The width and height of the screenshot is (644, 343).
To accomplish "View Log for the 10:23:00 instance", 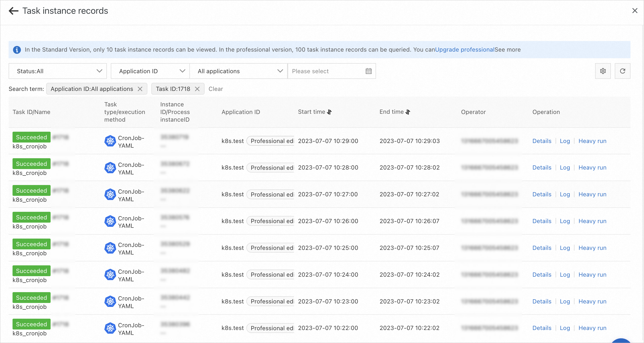I will tap(565, 301).
